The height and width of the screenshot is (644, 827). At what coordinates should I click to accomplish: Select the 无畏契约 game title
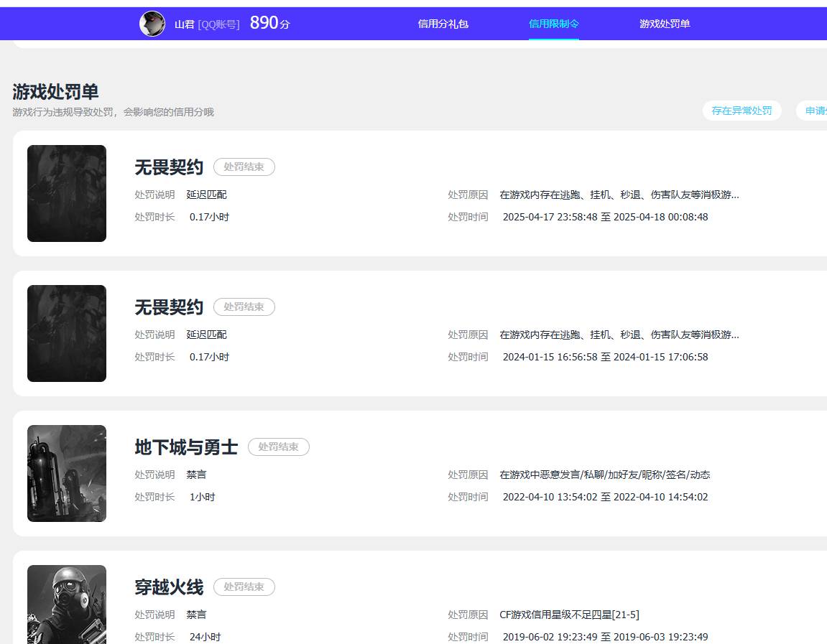coord(168,167)
